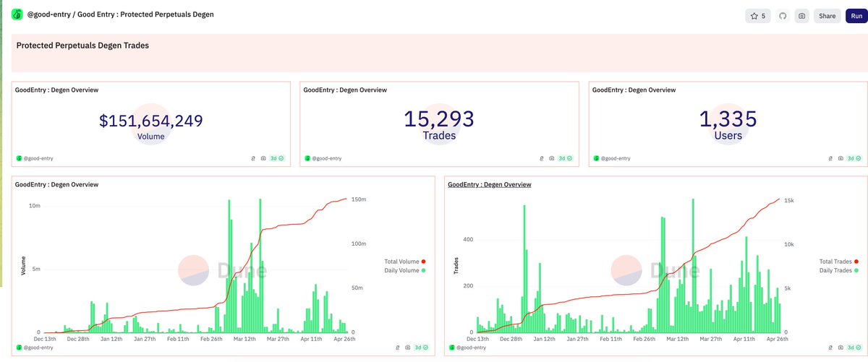
Task: Click the camera icon under Trades chart
Action: coord(841,348)
